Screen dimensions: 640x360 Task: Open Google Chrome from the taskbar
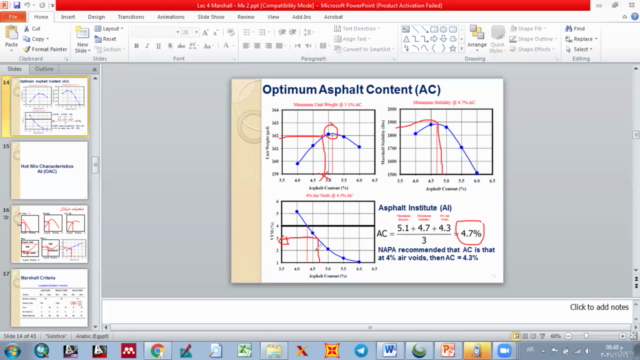[157, 351]
